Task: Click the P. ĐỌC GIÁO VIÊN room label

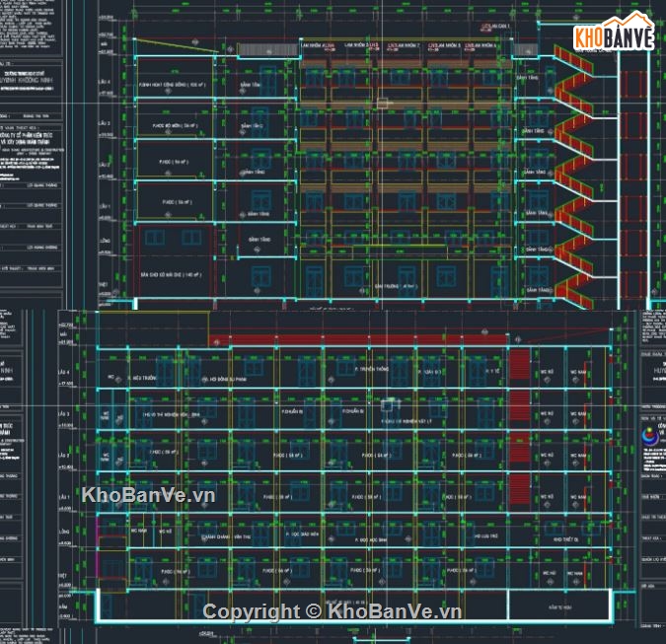Action: 302,535
